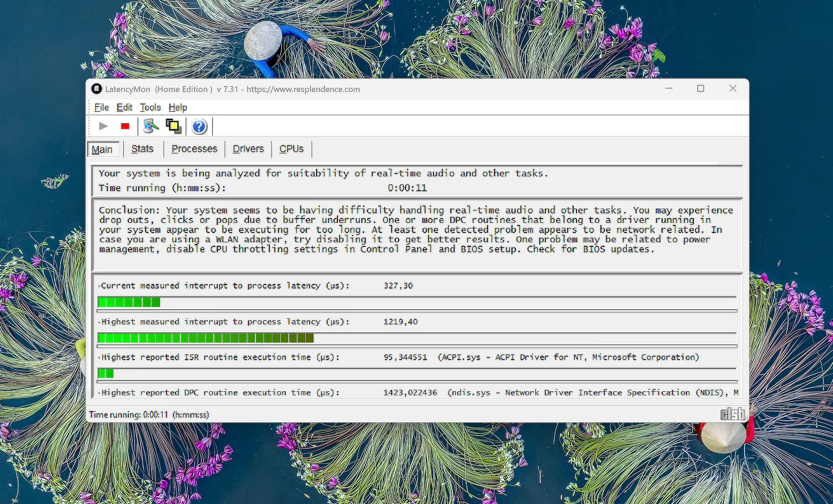This screenshot has height=504, width=833.
Task: Open the Drivers tab
Action: pos(248,149)
